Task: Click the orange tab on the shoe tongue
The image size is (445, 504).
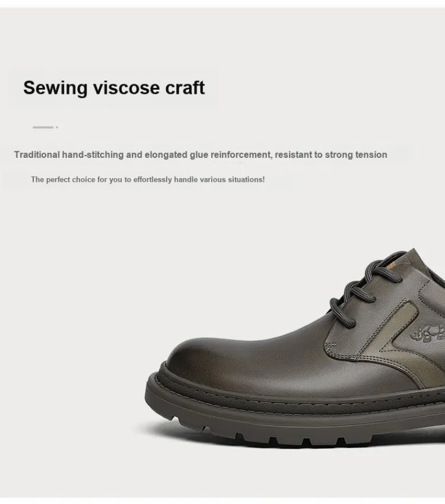Action: 392,266
